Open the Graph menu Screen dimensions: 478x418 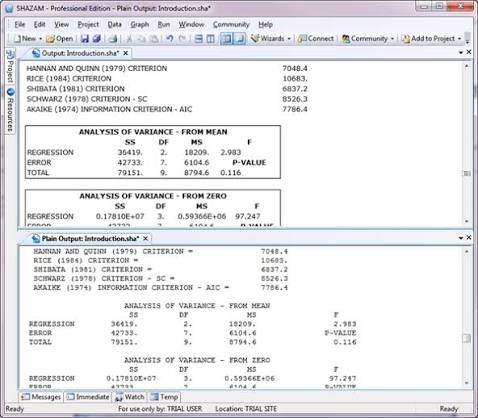point(140,24)
